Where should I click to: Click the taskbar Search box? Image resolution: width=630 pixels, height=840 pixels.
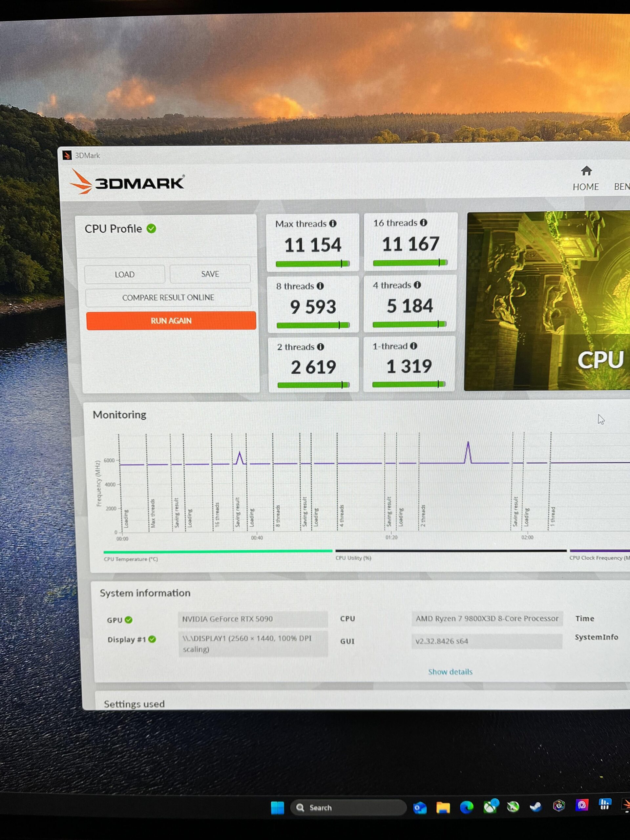(348, 807)
